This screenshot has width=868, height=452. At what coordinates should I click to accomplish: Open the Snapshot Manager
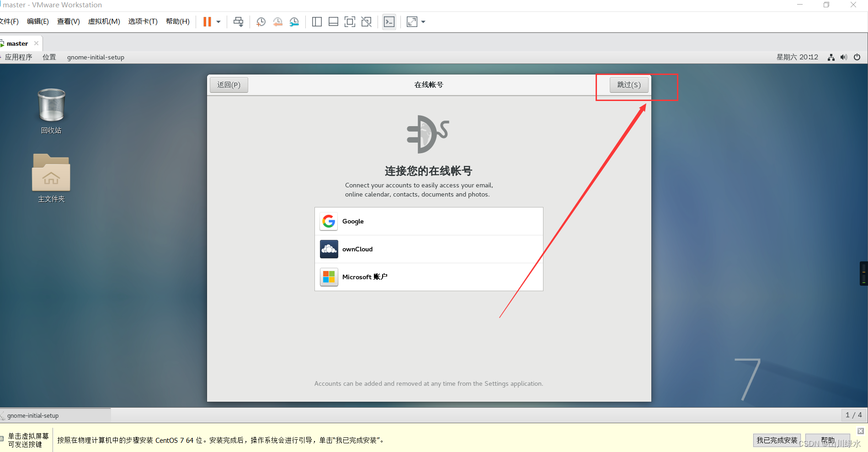294,21
